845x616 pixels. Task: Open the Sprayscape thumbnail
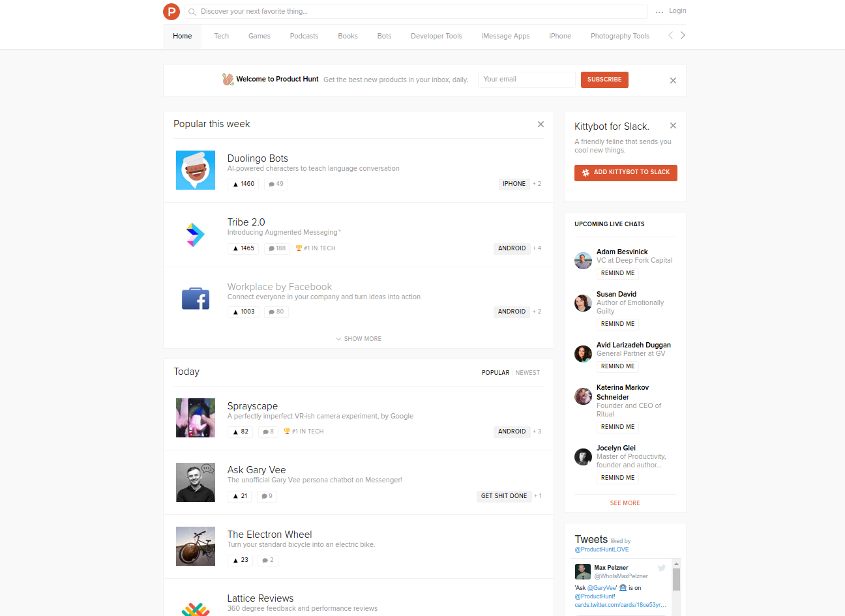pos(196,418)
